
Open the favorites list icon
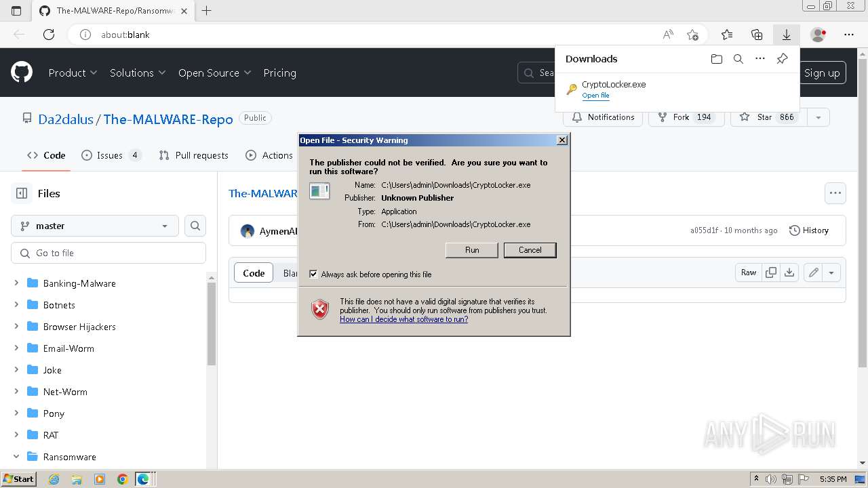(727, 35)
